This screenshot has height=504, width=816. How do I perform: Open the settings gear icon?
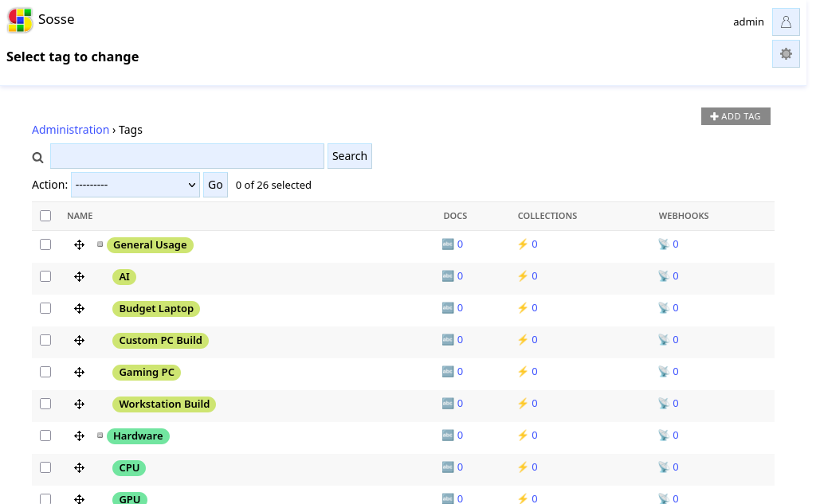pyautogui.click(x=786, y=53)
